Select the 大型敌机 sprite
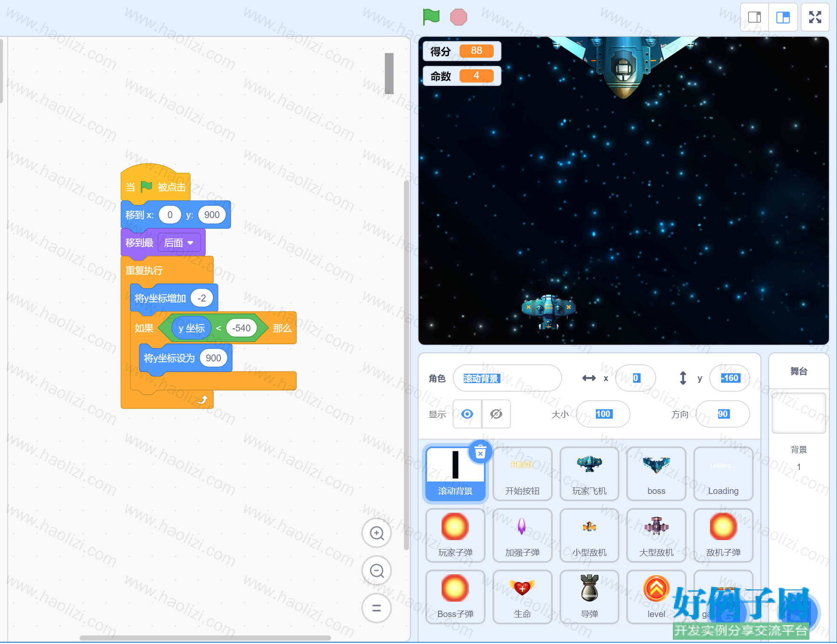 [x=656, y=535]
